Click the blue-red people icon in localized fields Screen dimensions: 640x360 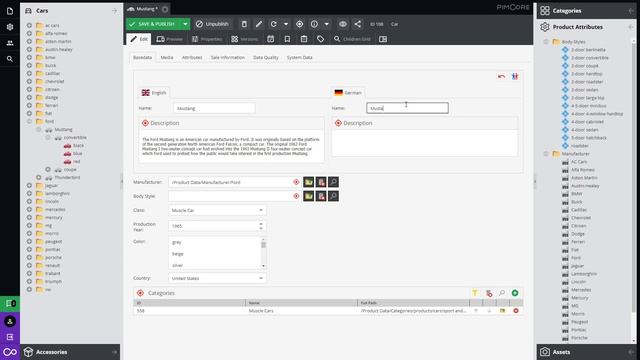(x=515, y=76)
